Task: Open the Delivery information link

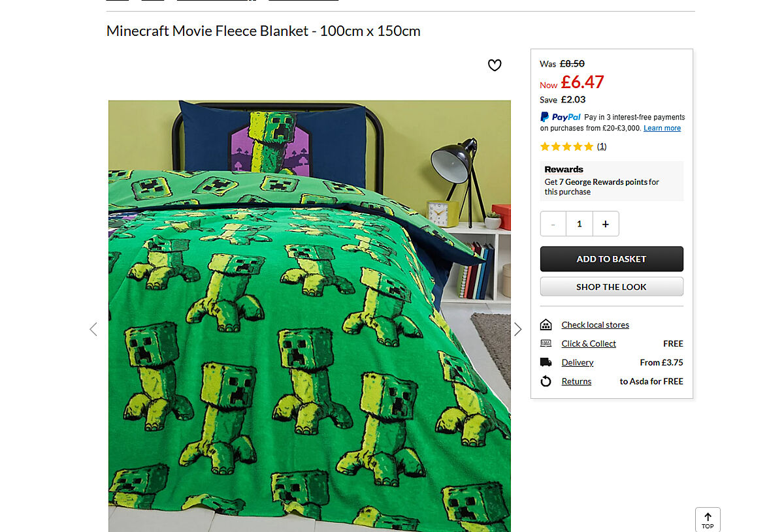Action: 578,362
